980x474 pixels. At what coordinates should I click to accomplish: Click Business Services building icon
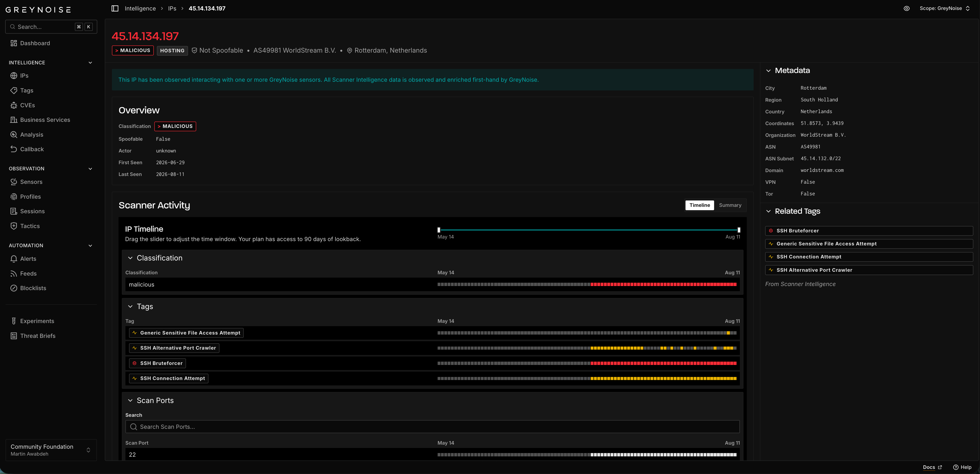pos(14,120)
